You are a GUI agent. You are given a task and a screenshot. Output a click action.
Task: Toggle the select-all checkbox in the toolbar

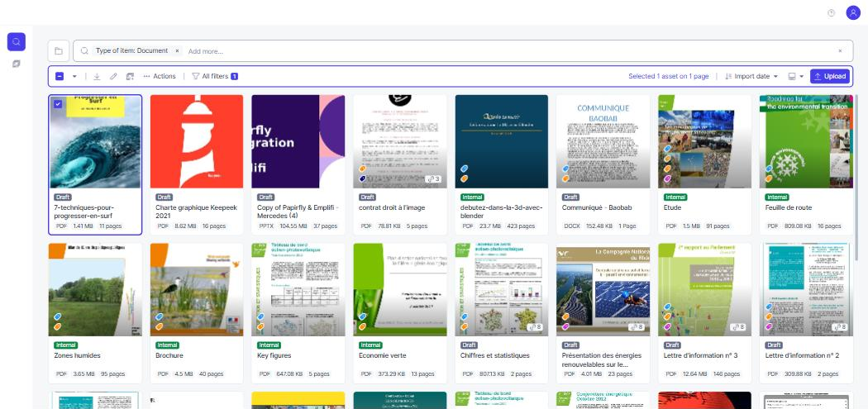pos(60,76)
